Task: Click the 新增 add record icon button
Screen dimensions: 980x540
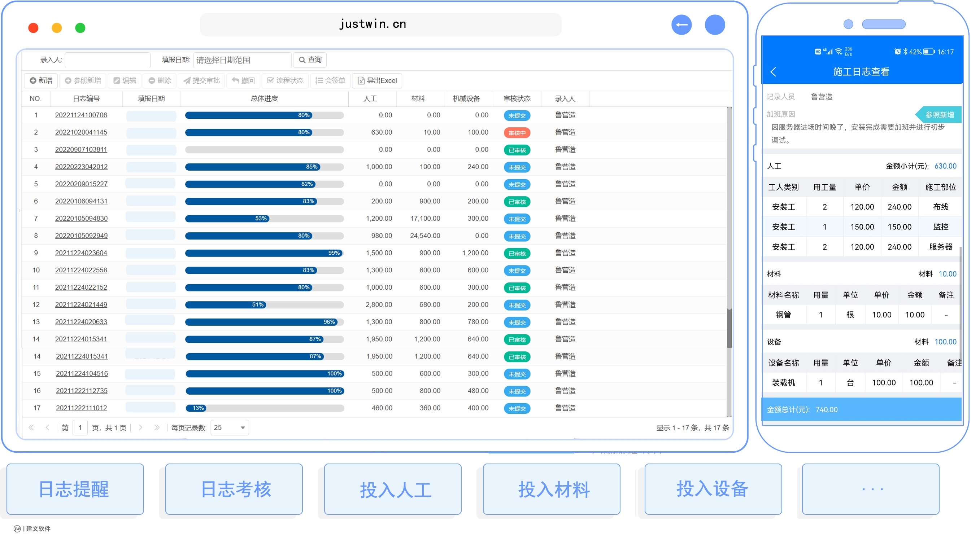Action: 41,80
